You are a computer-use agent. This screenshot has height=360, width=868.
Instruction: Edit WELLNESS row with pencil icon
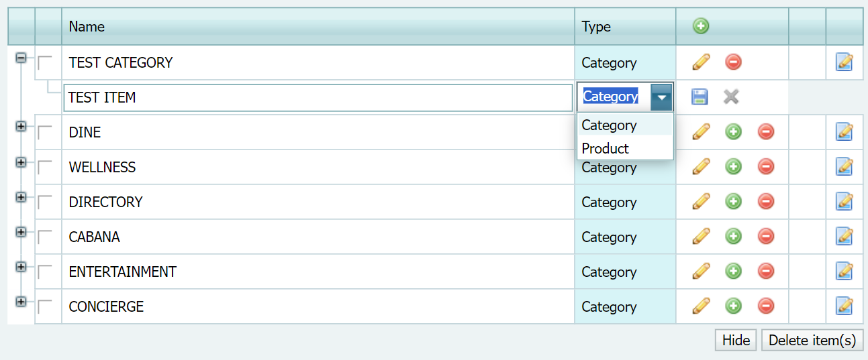701,167
